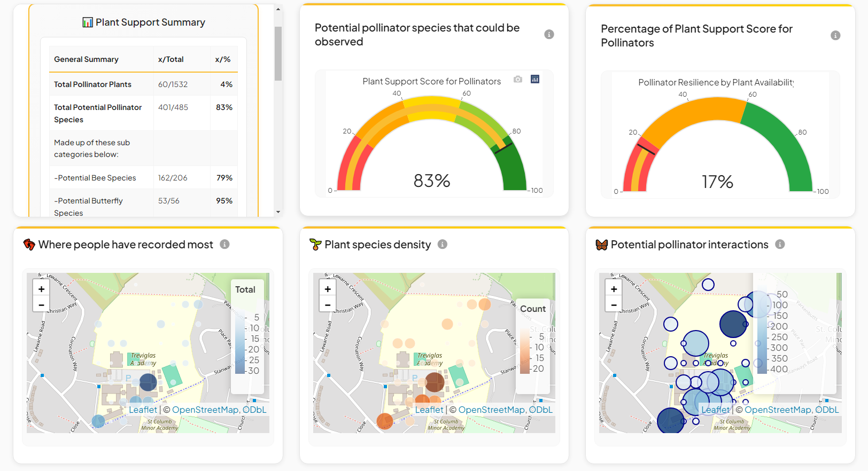The width and height of the screenshot is (868, 471).
Task: Click the summary panel scrollbar thumb
Action: coord(278,53)
